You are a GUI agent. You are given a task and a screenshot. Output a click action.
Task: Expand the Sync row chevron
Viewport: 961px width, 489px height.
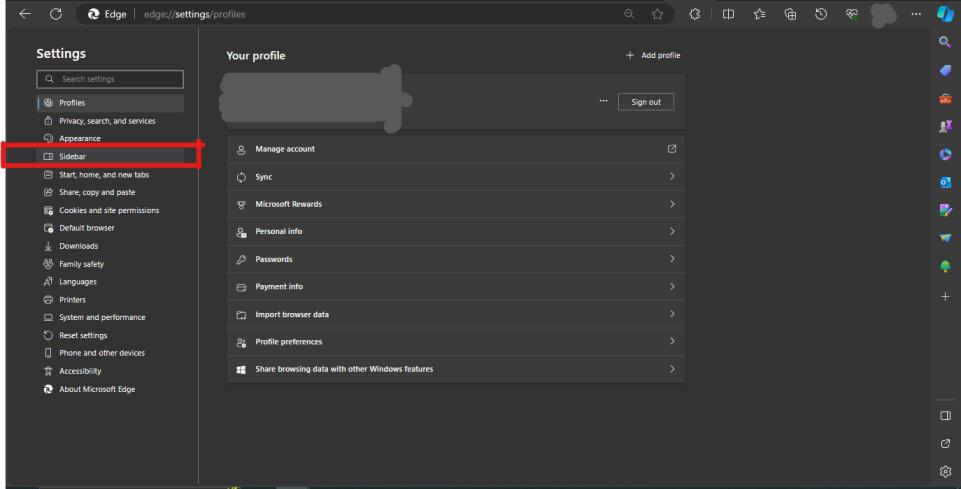tap(672, 176)
